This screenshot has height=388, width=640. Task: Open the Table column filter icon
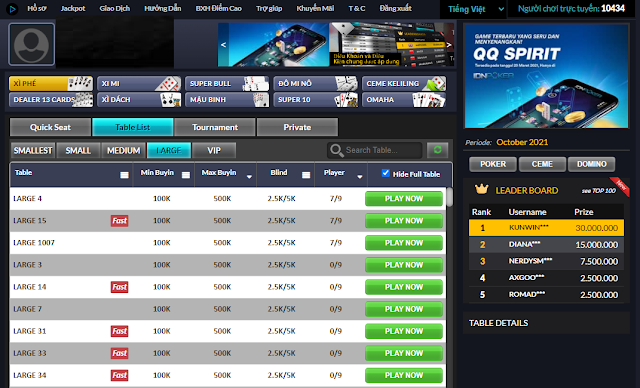(x=124, y=175)
